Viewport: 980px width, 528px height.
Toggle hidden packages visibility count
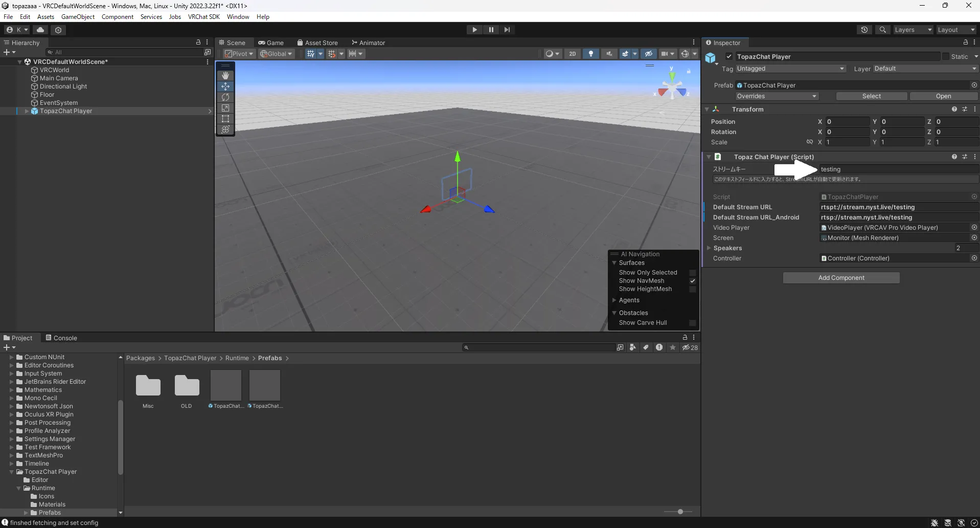690,347
